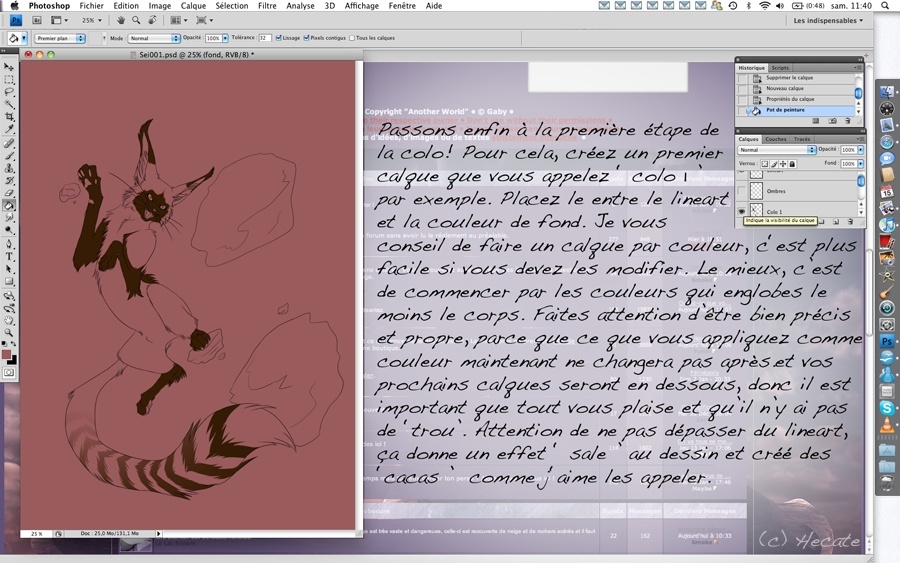Click the Calques panel scrollbar thumb

861,181
